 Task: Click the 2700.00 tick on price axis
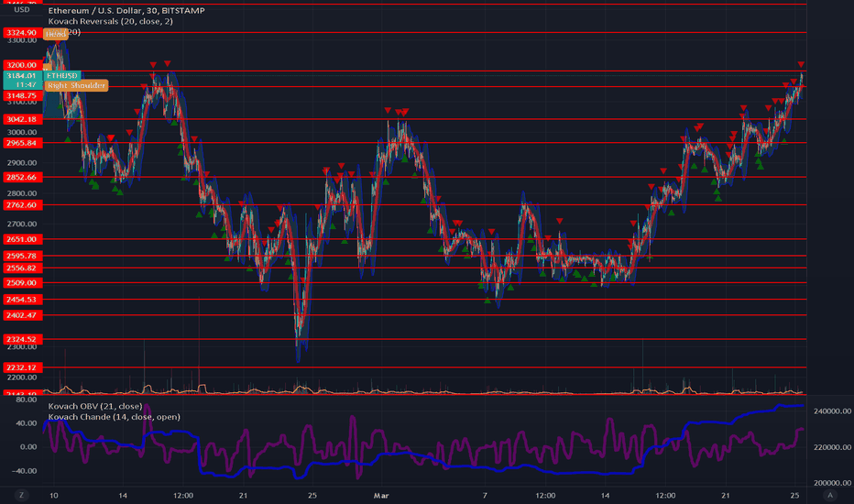(x=22, y=224)
